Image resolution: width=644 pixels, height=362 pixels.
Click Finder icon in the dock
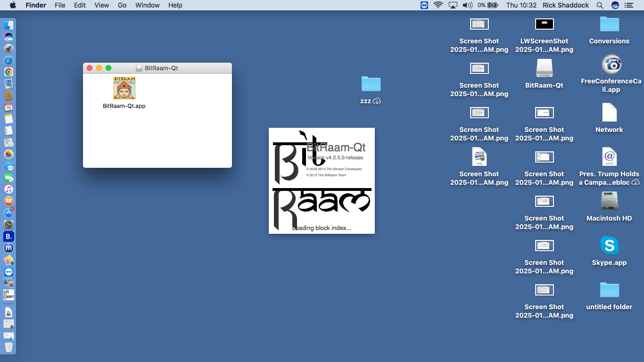[x=8, y=25]
